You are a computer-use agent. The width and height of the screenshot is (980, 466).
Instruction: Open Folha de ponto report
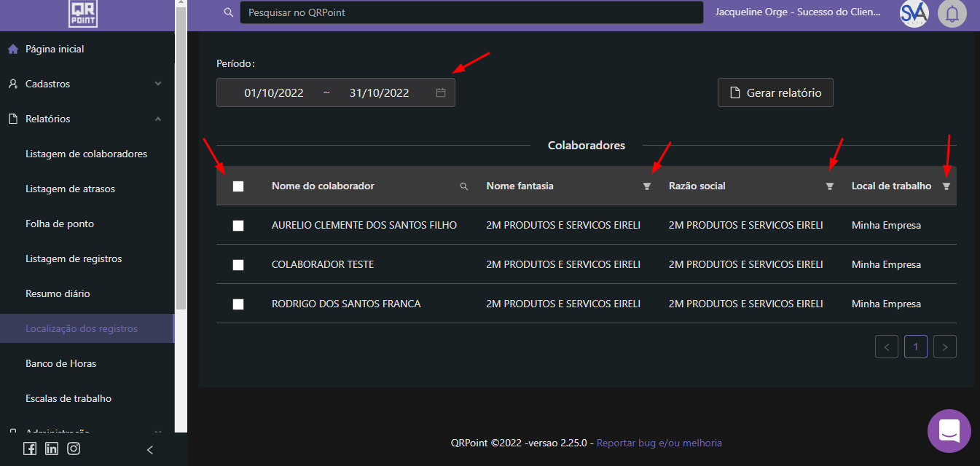tap(60, 224)
